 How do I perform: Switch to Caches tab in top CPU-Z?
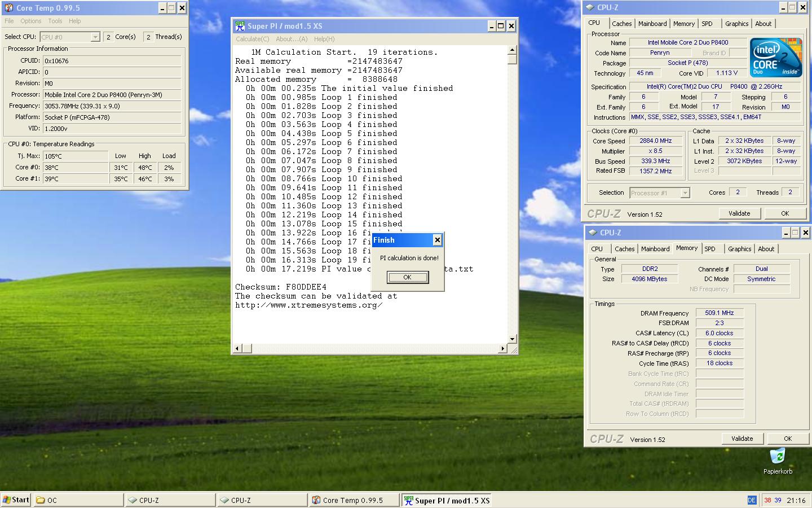[622, 24]
